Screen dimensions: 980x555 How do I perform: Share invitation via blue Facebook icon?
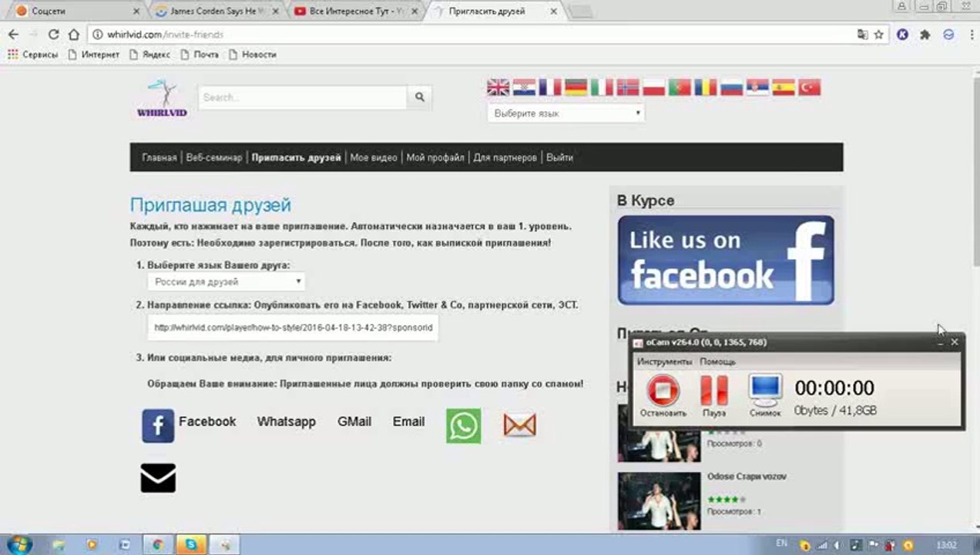tap(158, 425)
